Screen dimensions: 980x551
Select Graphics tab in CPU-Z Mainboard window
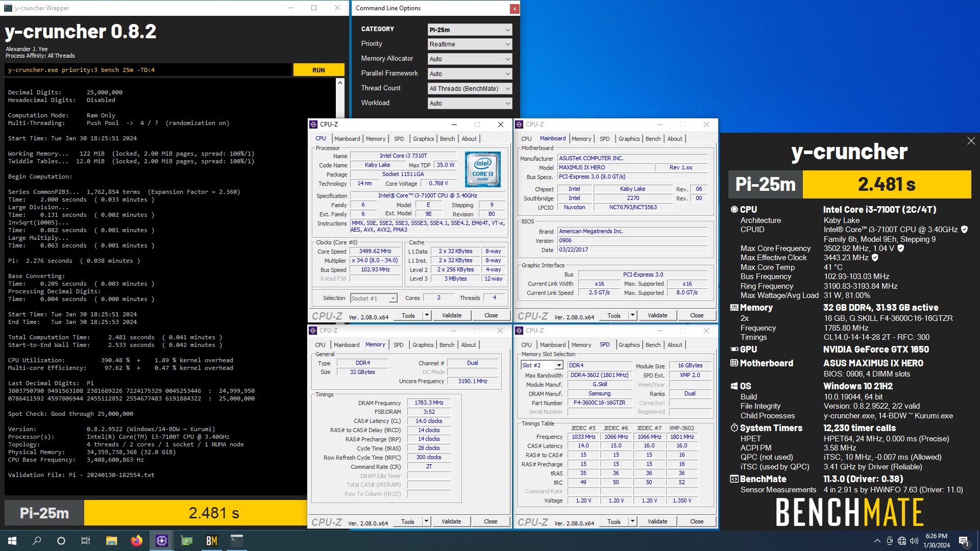click(x=629, y=139)
